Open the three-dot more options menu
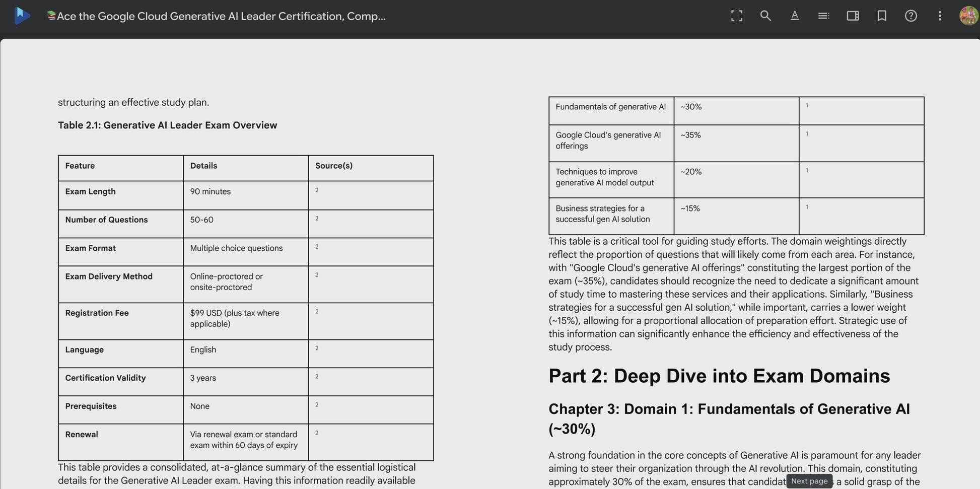This screenshot has width=980, height=489. click(x=940, y=16)
